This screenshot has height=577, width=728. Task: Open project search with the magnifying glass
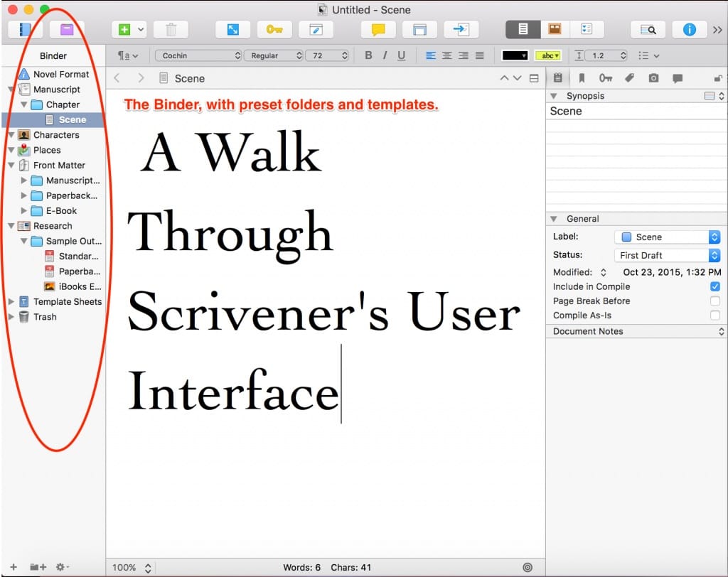point(648,29)
